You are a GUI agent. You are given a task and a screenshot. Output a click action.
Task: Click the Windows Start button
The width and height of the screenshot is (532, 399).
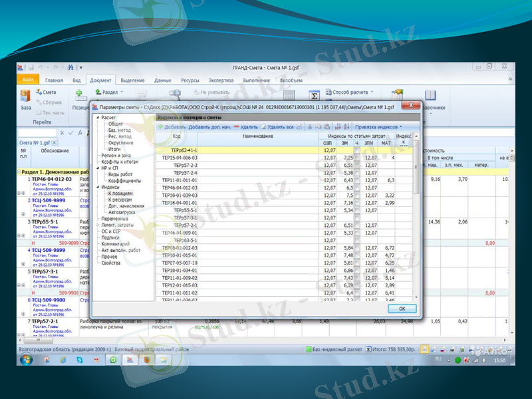click(x=27, y=359)
